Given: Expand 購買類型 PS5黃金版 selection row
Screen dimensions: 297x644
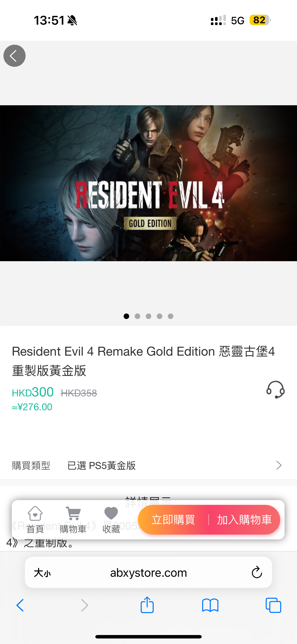Looking at the screenshot, I should click(x=148, y=465).
